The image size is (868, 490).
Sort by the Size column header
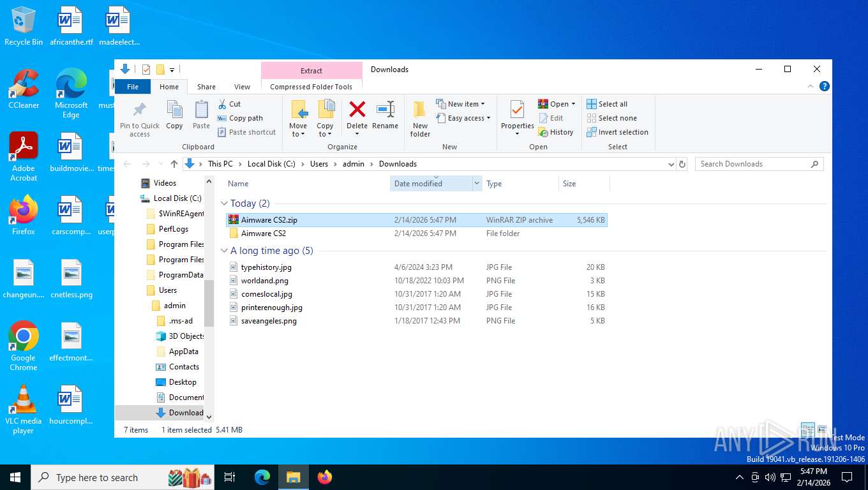(x=584, y=184)
